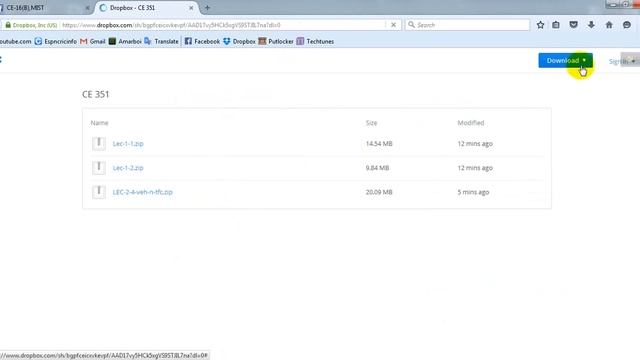Select the Dropbox - CE 351 tab
The image size is (640, 360).
146,8
